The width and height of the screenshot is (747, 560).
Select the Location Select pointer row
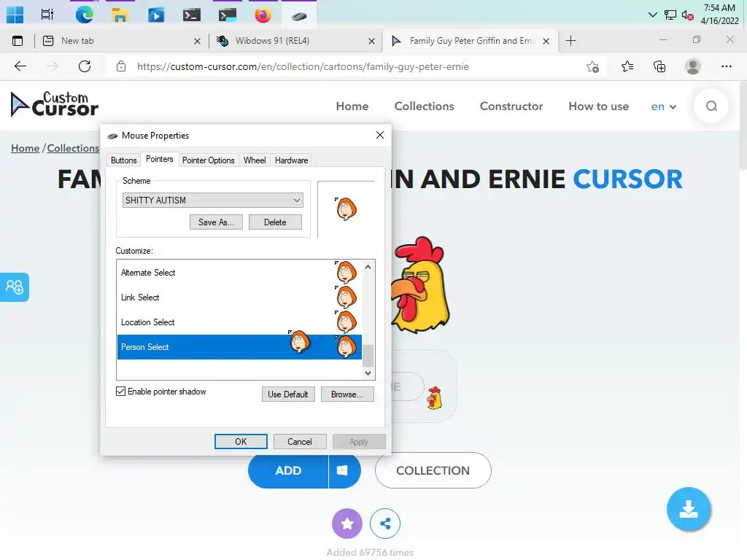pyautogui.click(x=239, y=322)
